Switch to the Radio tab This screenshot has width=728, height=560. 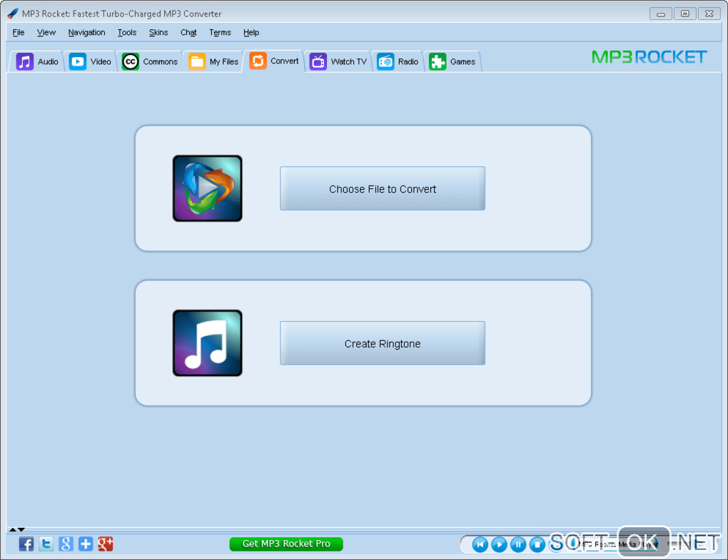click(x=398, y=61)
